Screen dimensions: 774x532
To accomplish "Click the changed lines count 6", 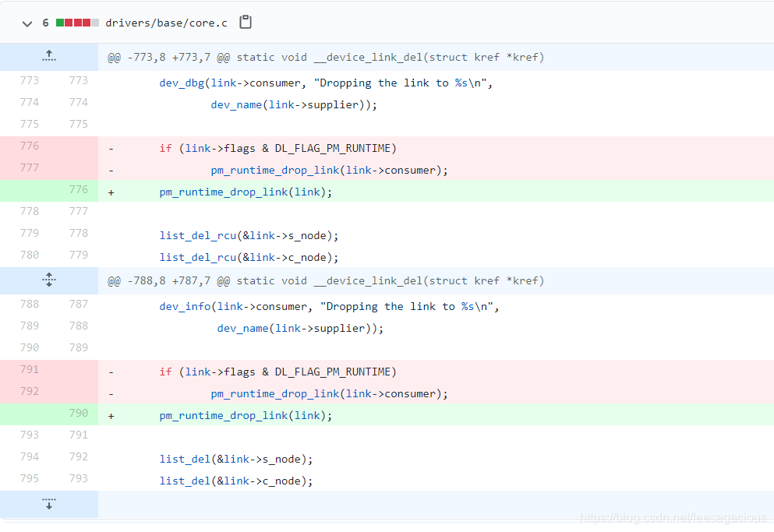I will [x=45, y=23].
